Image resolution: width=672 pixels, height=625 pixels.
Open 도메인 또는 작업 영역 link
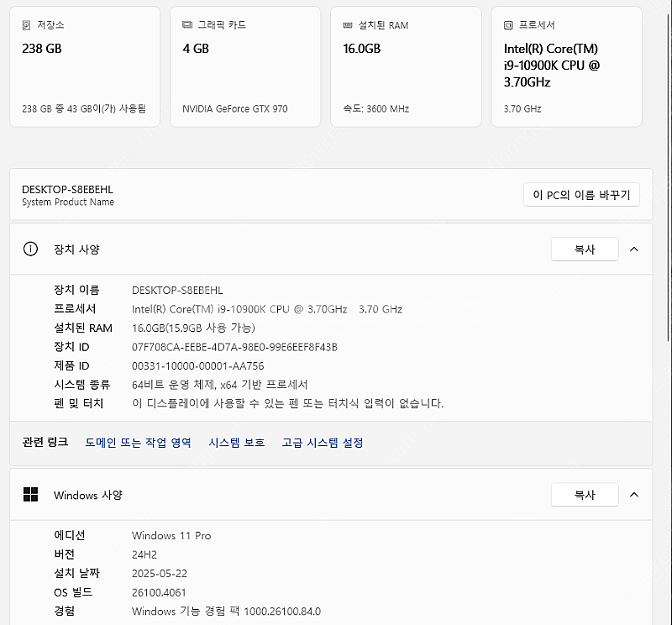point(138,443)
